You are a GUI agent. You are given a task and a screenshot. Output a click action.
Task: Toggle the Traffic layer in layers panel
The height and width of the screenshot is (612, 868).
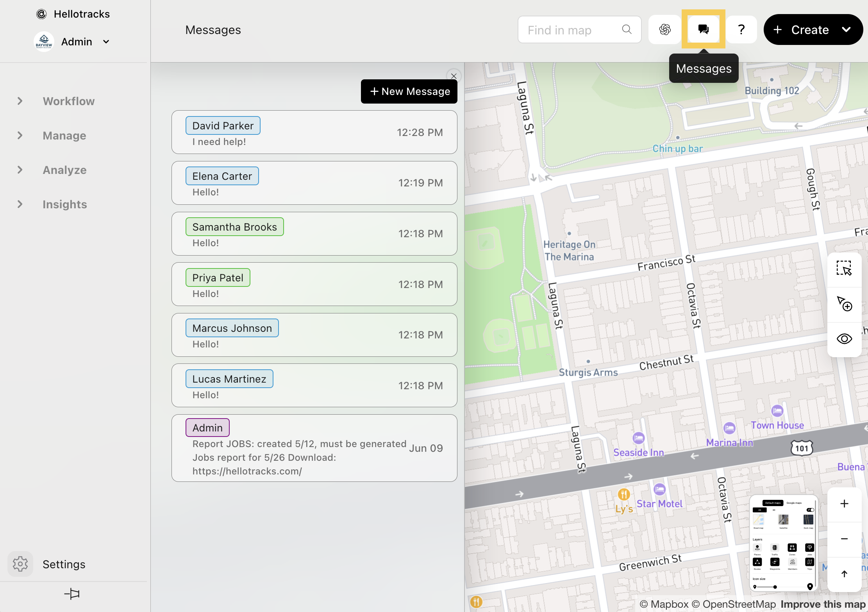[775, 548]
